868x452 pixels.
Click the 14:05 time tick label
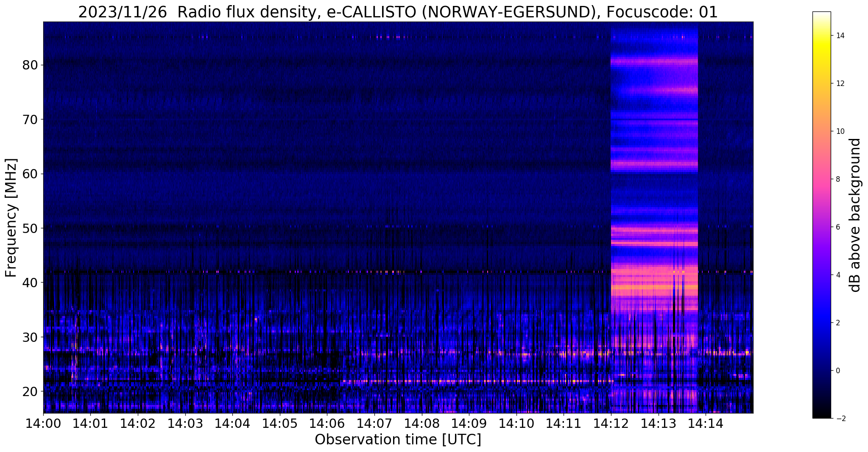279,423
